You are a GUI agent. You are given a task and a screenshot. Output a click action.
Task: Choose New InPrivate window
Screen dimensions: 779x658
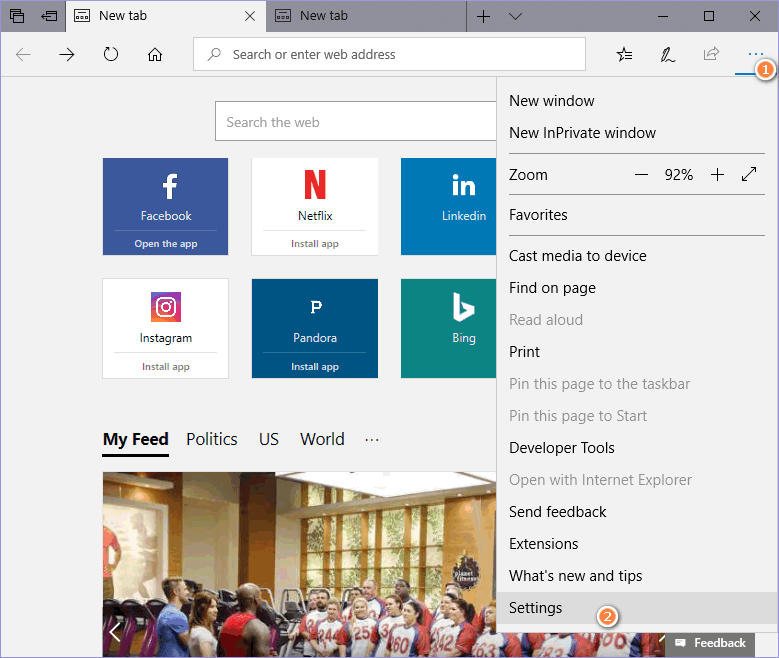(x=637, y=133)
